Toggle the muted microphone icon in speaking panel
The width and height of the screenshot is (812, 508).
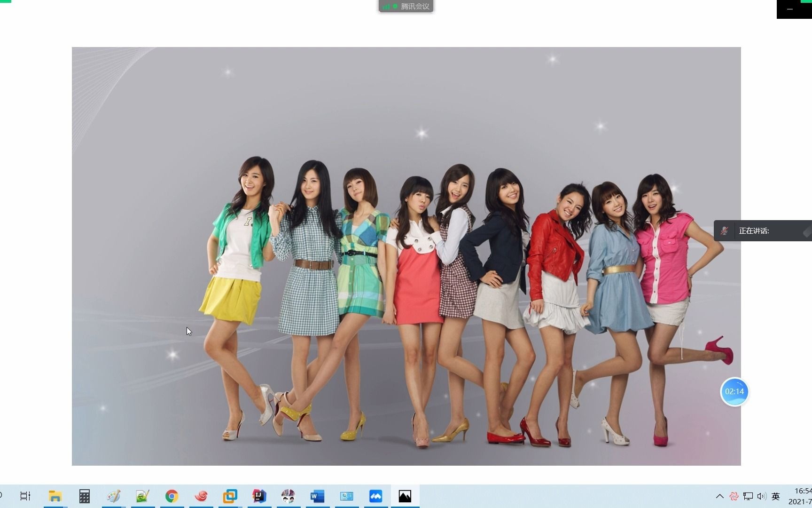tap(724, 230)
